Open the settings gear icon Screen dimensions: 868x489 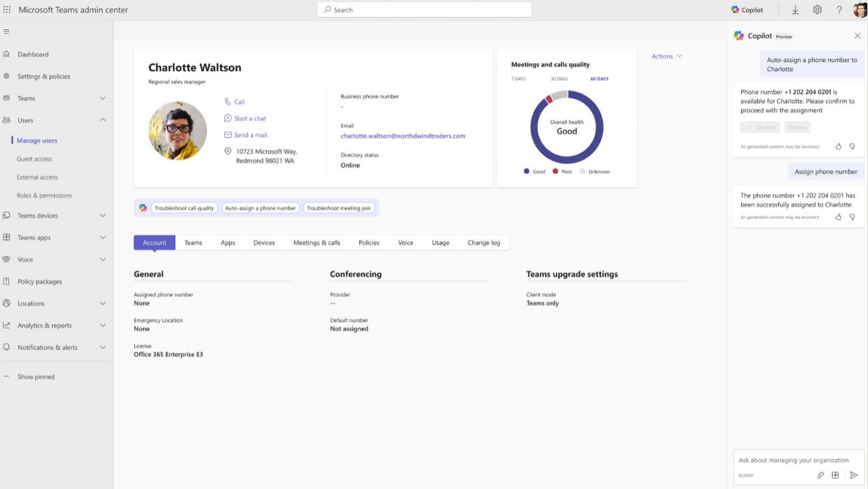[x=817, y=10]
